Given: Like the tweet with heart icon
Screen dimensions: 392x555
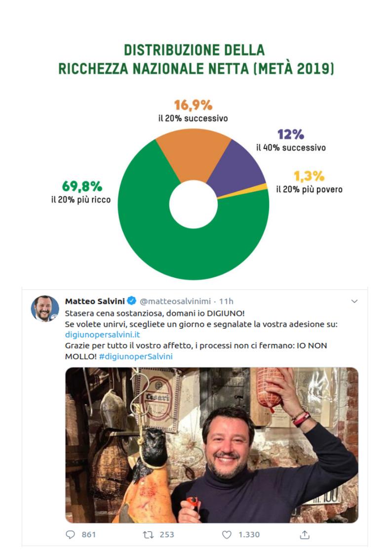Looking at the screenshot, I should click(227, 534).
